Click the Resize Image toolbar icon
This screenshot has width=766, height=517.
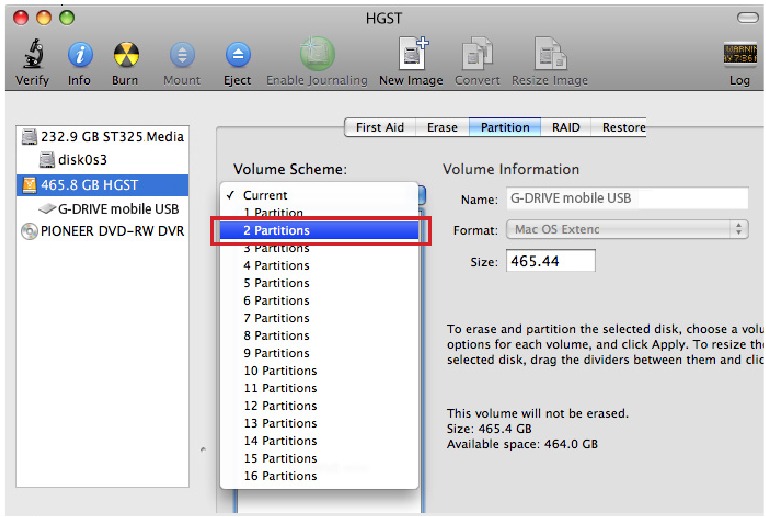click(x=550, y=53)
